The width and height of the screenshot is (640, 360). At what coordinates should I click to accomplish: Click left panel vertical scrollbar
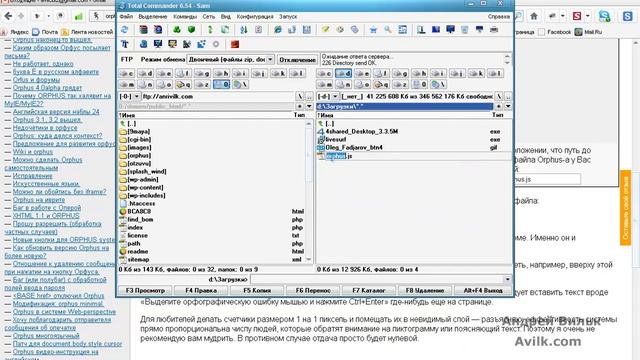tap(309, 191)
